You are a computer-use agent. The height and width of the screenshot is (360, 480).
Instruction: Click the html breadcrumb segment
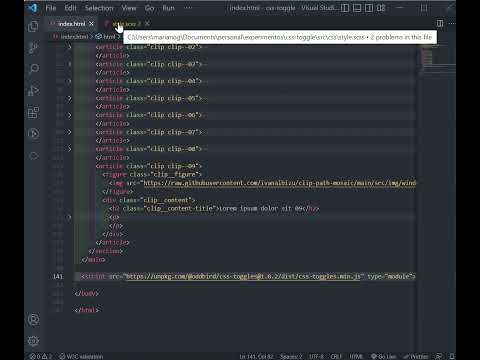click(106, 37)
